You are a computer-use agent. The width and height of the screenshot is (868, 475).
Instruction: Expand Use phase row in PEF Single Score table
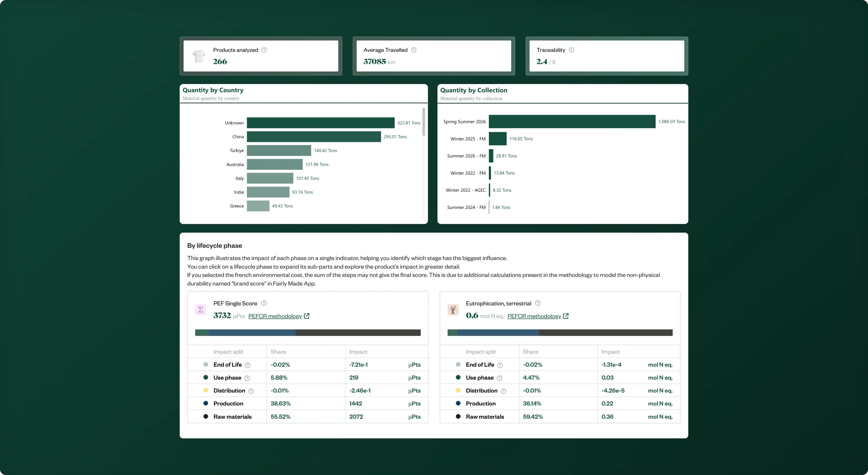308,378
